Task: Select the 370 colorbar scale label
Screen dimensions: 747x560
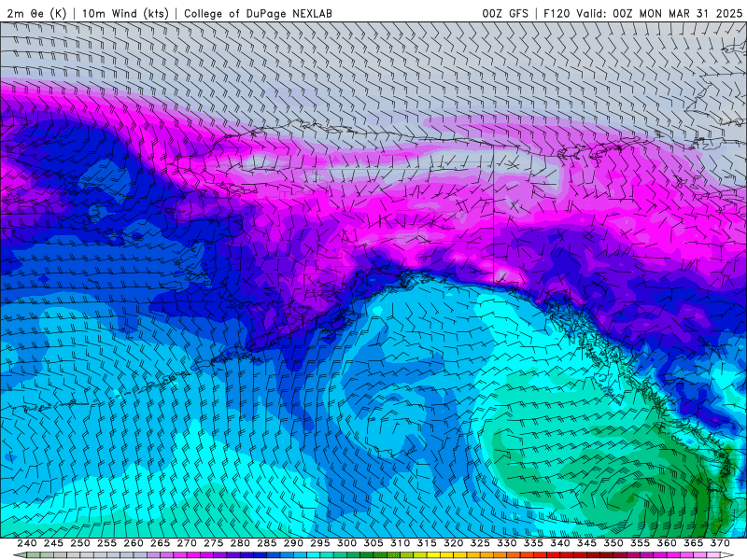Action: pos(720,543)
